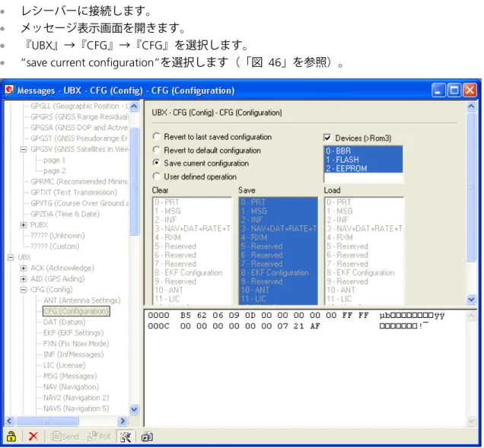Click 10 - ANT in Save list
The height and width of the screenshot is (448, 484).
click(278, 290)
